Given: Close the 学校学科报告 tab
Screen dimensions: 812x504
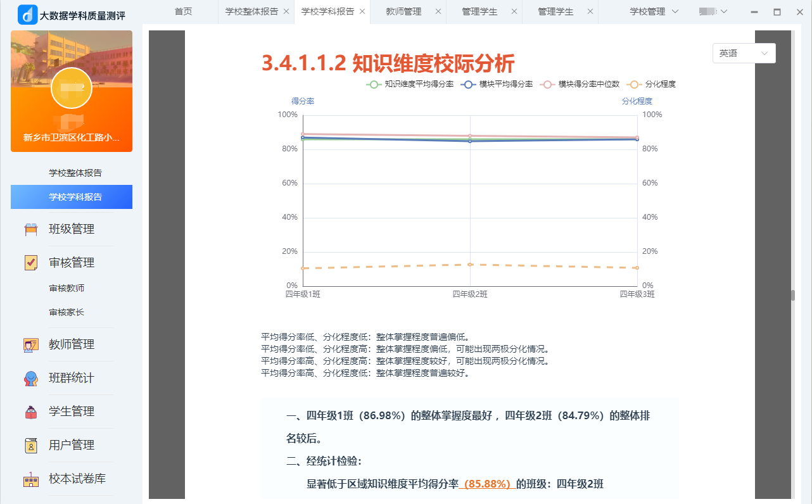Looking at the screenshot, I should (x=362, y=11).
